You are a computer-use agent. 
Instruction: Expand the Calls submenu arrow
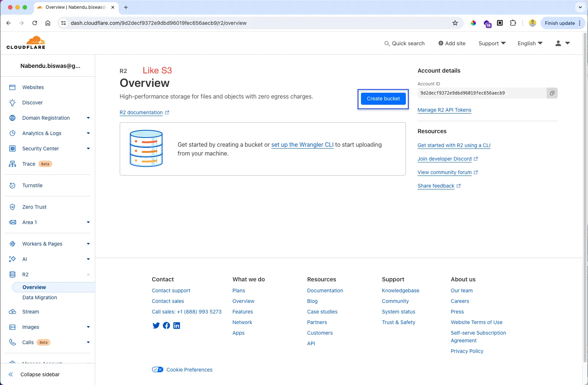tap(88, 342)
